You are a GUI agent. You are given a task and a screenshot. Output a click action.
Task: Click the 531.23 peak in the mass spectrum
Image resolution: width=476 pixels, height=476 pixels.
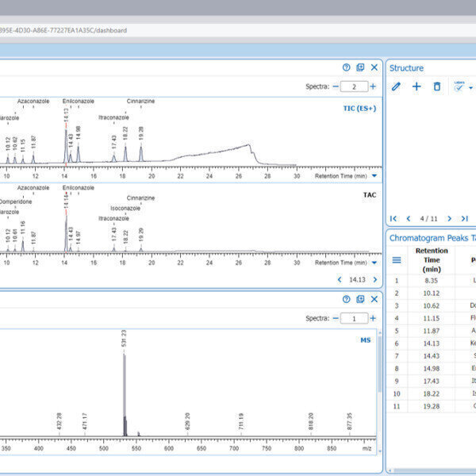(x=125, y=394)
